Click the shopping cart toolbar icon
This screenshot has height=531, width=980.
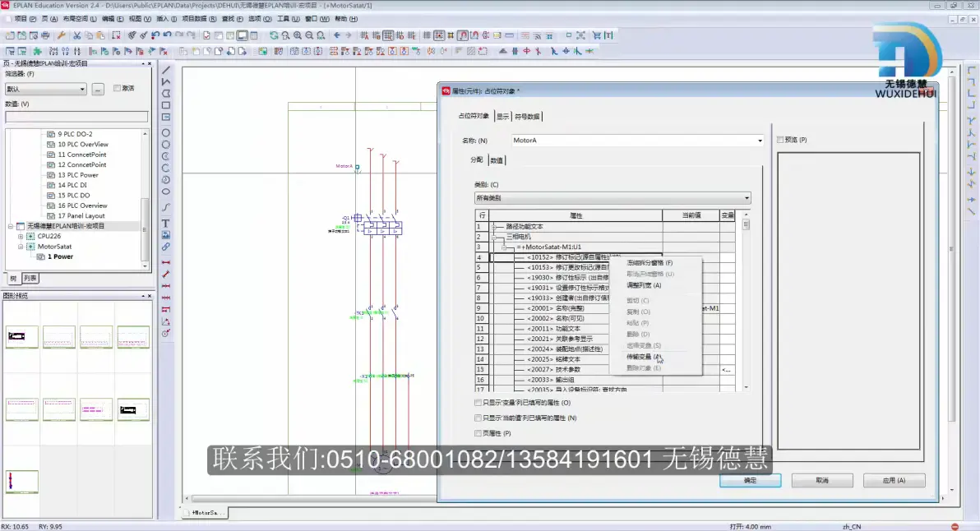(x=597, y=35)
